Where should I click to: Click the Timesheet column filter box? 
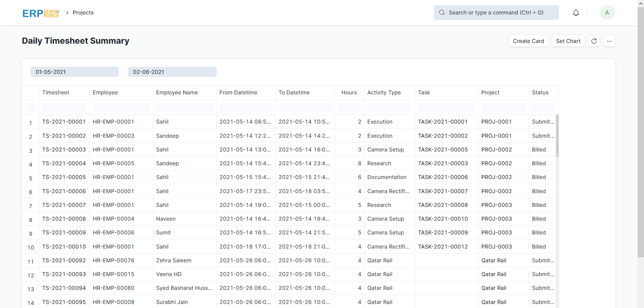point(64,107)
